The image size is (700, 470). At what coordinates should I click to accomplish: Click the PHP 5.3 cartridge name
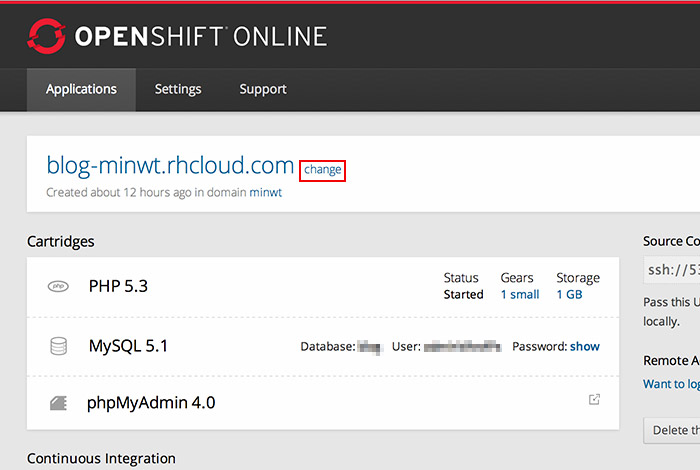click(118, 286)
